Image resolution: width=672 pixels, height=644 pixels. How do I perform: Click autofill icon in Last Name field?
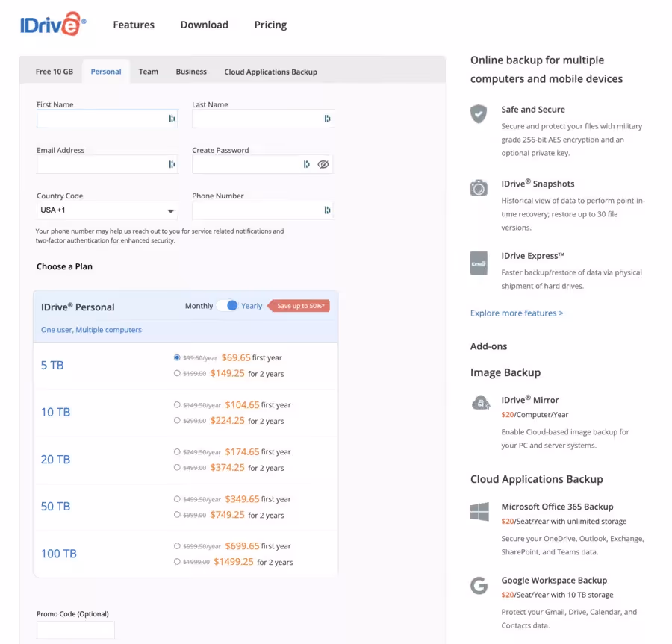point(327,119)
